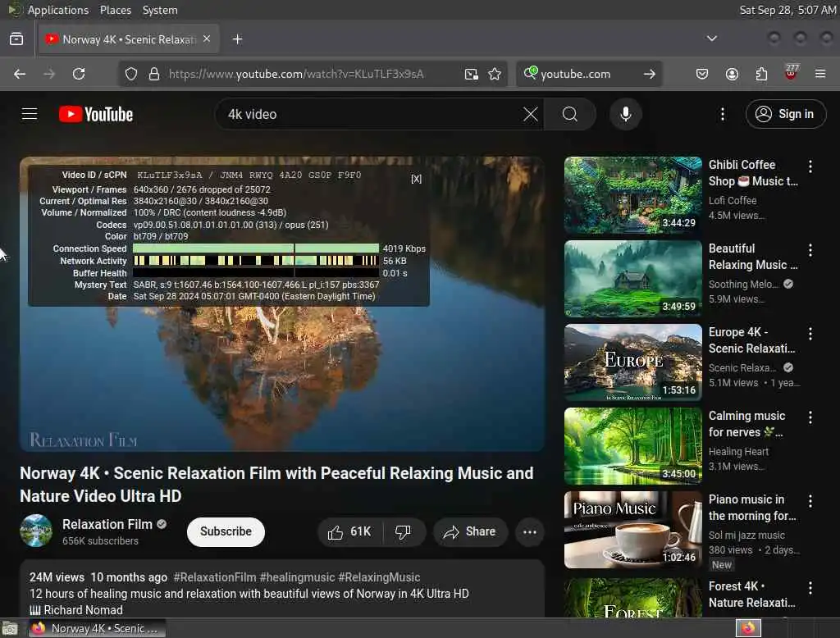The width and height of the screenshot is (840, 638).
Task: Toggle picture-in-picture icon in address bar
Action: pyautogui.click(x=472, y=74)
